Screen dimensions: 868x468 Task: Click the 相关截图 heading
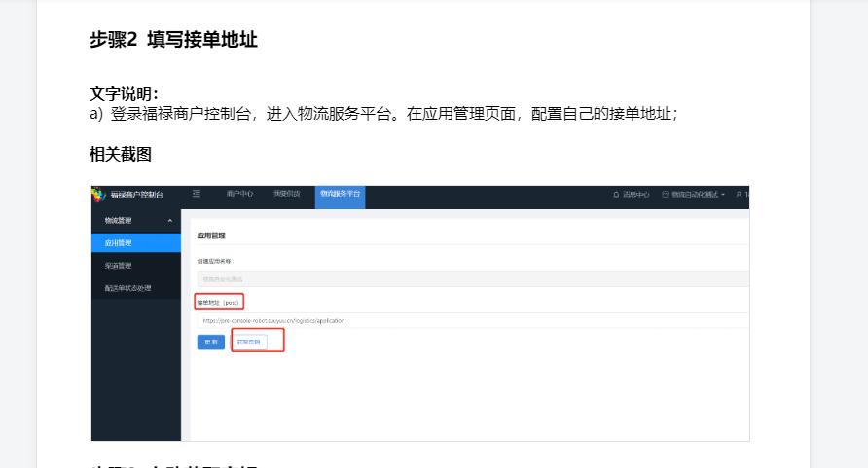coord(121,154)
